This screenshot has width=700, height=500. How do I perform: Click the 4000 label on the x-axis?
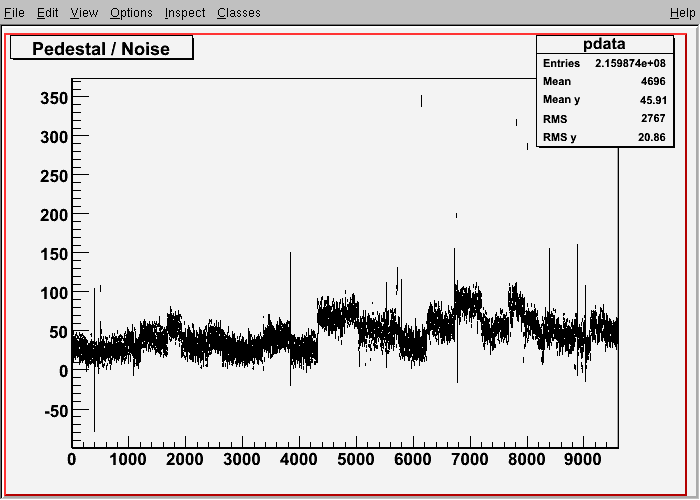pos(299,459)
